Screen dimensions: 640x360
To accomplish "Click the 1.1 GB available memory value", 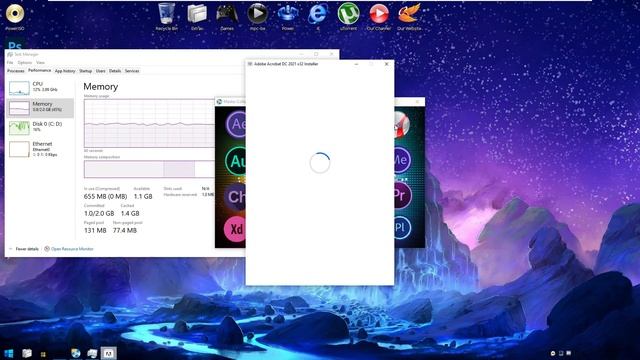I will click(x=143, y=196).
